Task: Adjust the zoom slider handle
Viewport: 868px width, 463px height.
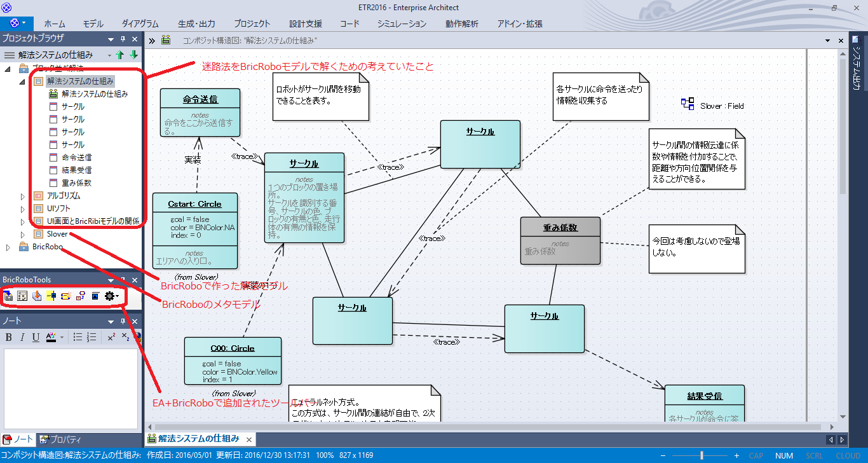Action: coord(702,455)
